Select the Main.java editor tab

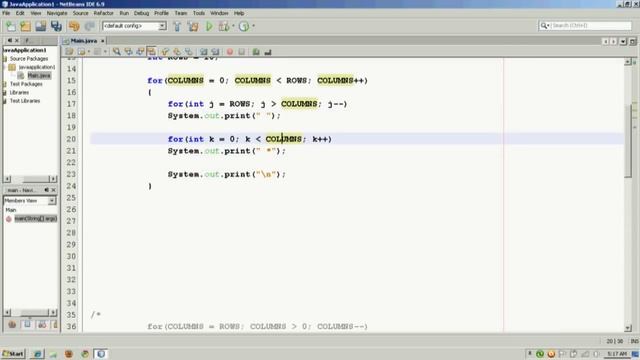point(83,41)
